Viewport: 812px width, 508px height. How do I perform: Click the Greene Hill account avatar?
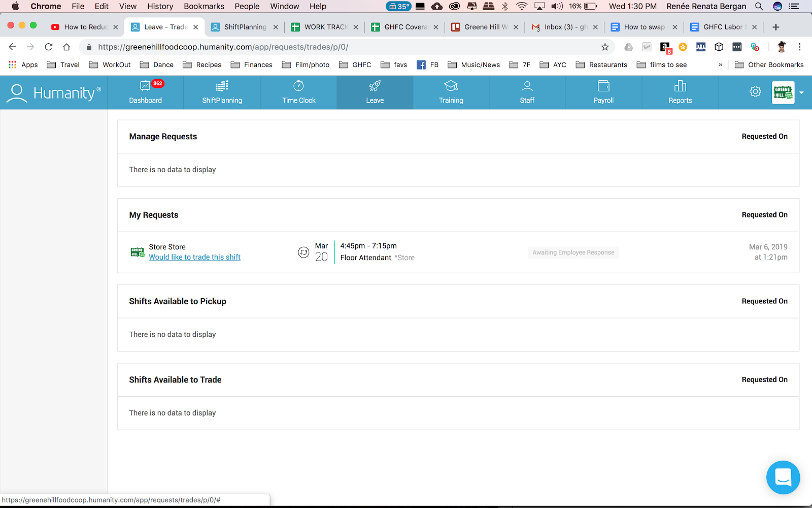(783, 92)
